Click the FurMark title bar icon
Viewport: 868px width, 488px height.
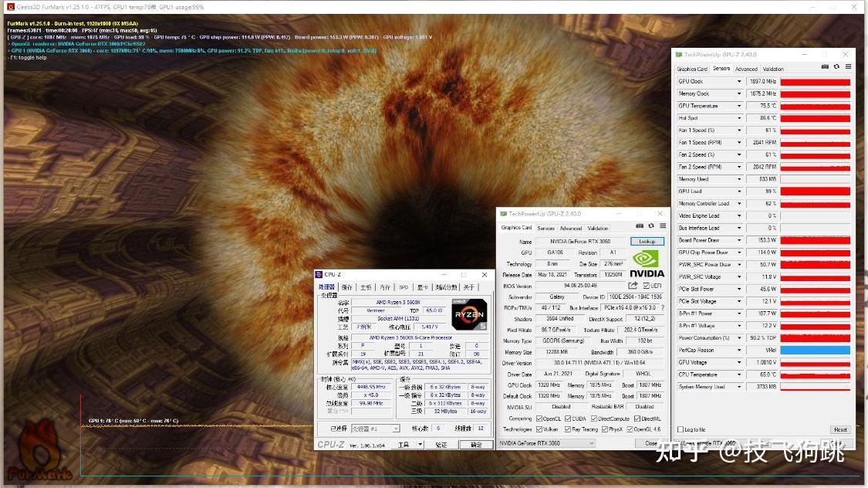[11, 7]
